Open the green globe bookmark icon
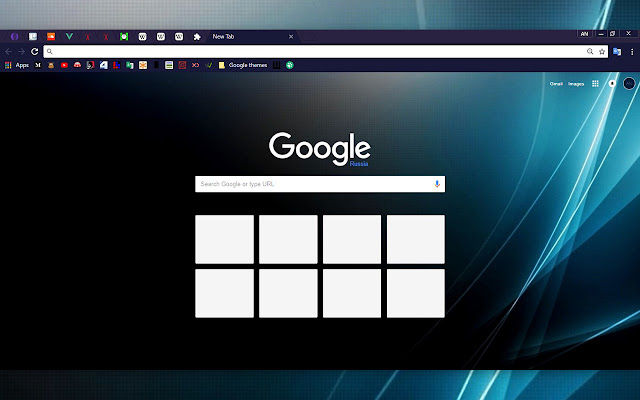This screenshot has width=640, height=400. coord(290,65)
